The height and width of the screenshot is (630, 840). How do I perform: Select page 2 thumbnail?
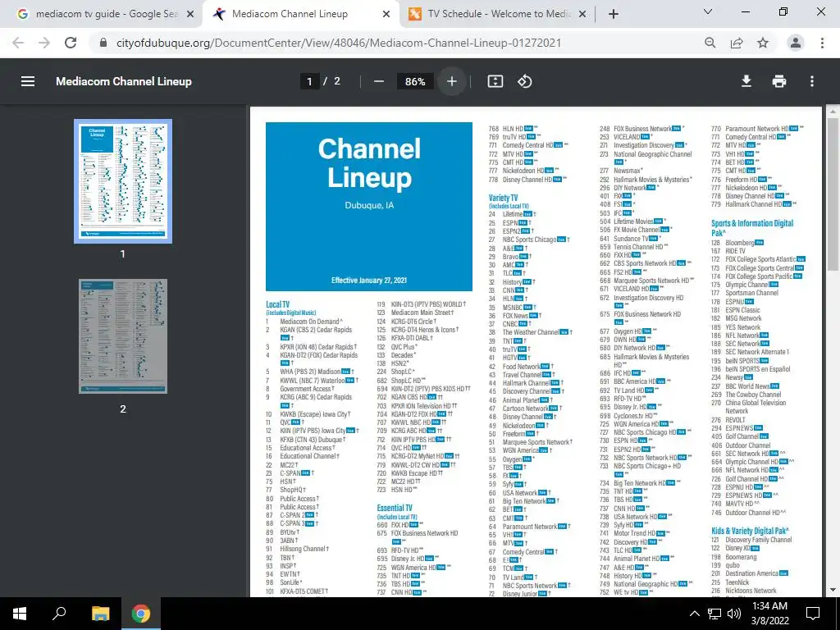click(123, 336)
